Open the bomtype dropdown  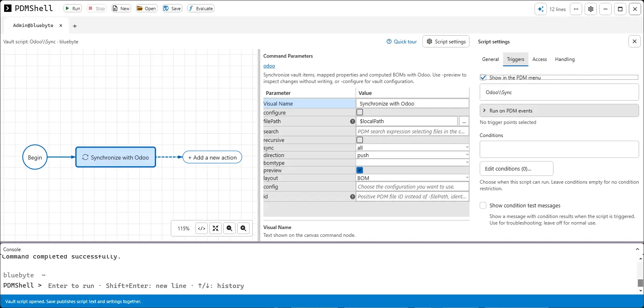[413, 163]
